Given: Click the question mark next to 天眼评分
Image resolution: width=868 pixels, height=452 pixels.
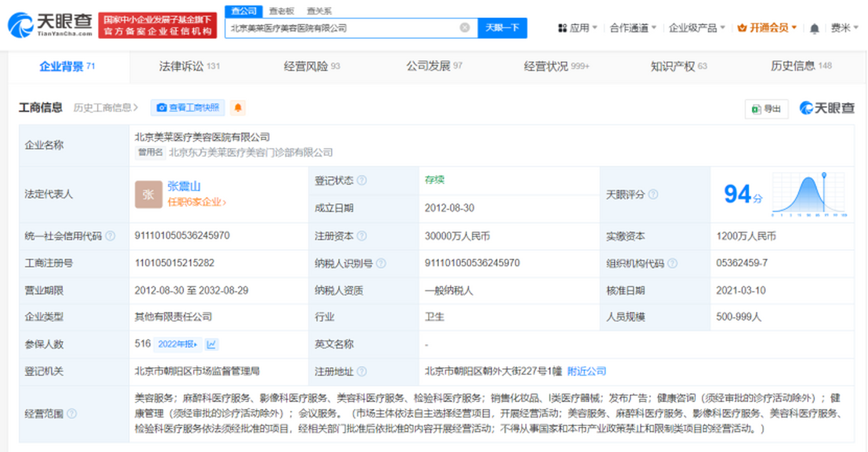Looking at the screenshot, I should 653,194.
